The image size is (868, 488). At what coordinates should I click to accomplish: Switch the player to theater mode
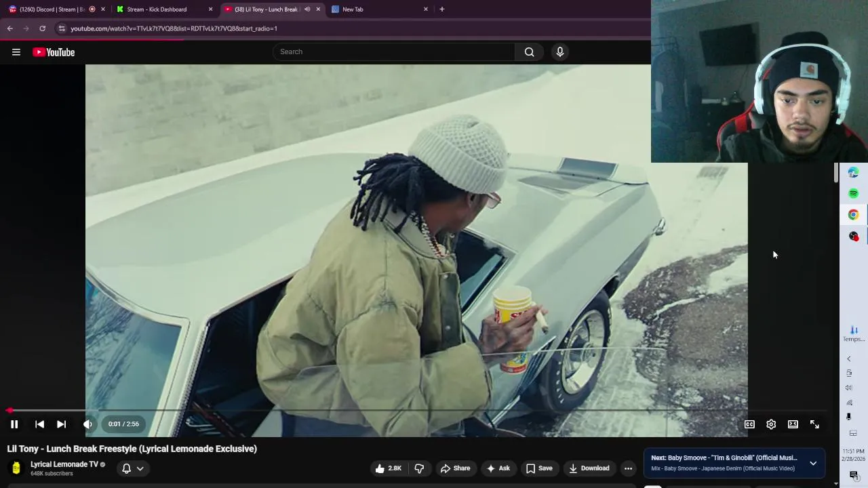(x=793, y=424)
